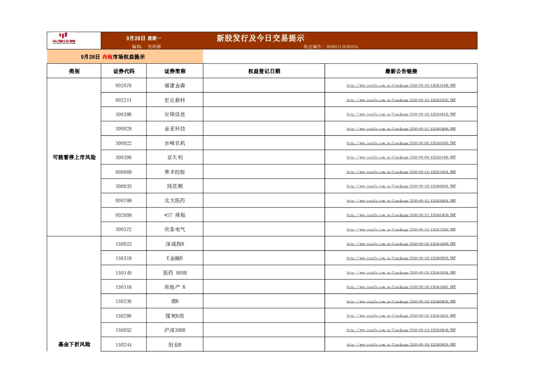Open the 创业B announcement link

(401, 345)
